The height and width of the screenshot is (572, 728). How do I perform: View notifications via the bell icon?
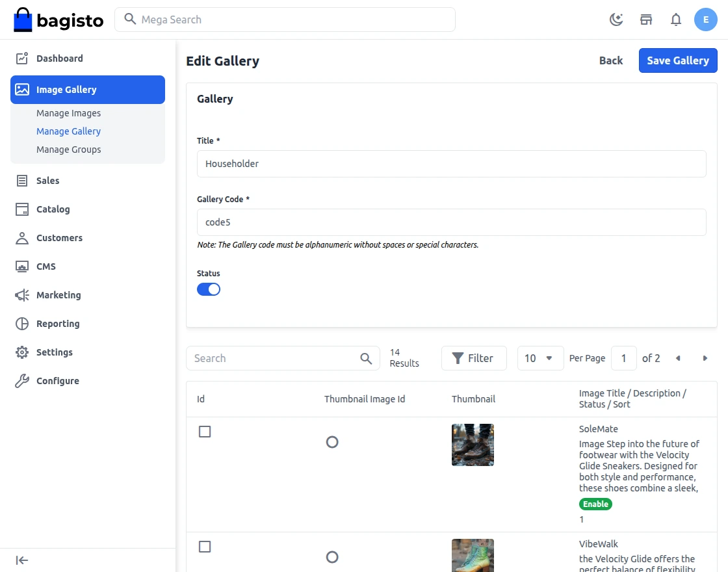pos(676,19)
